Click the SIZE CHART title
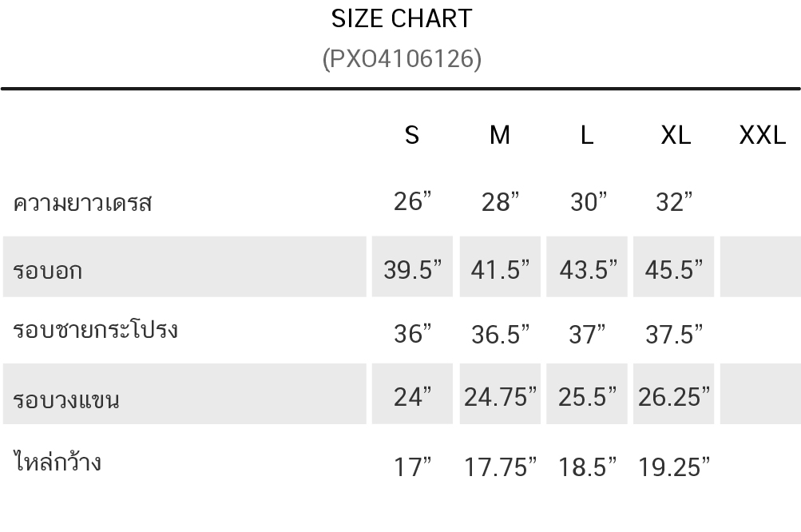Viewport: 801px width, 532px height. (402, 19)
